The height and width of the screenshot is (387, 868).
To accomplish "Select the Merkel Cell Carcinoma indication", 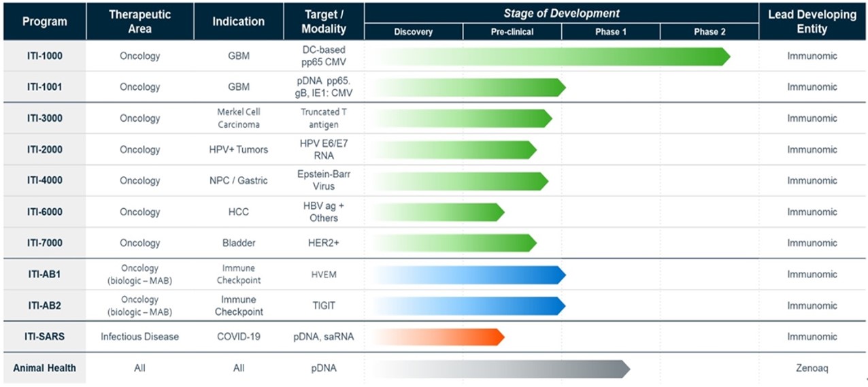I will pos(239,118).
